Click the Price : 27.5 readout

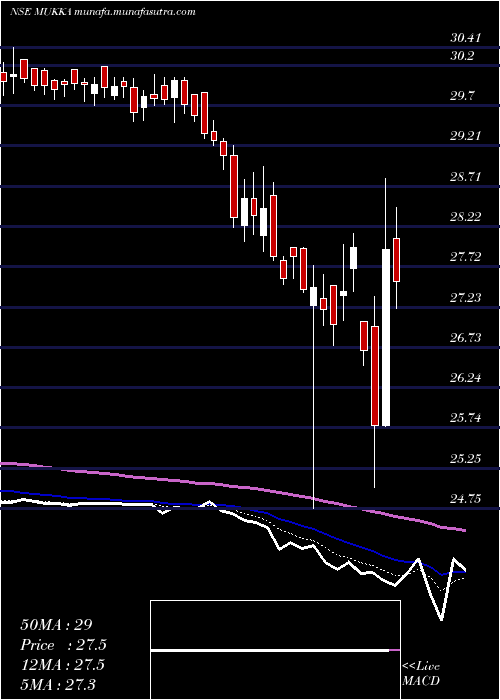pyautogui.click(x=63, y=645)
